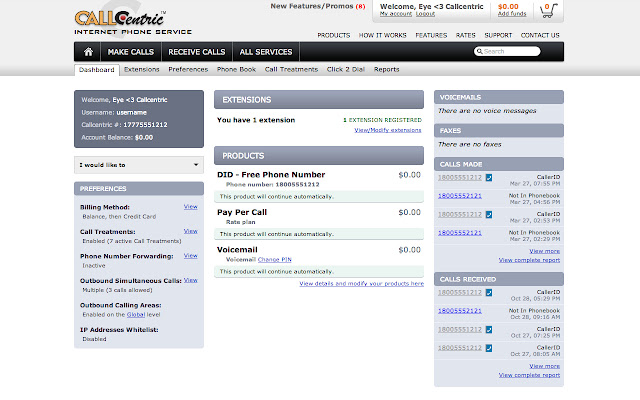
Task: Click the magnifier icon in the search box
Action: (480, 51)
